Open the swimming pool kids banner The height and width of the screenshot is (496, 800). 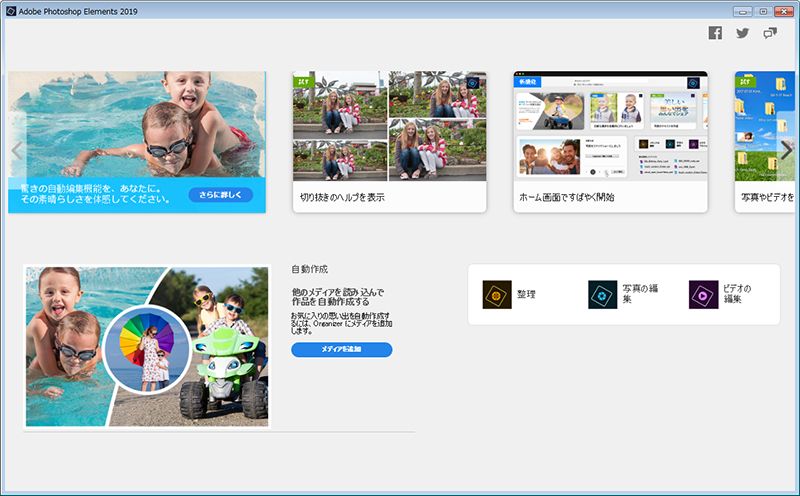pos(137,142)
